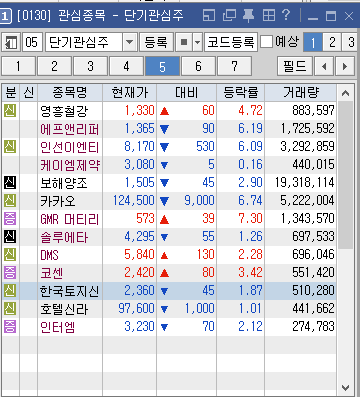The height and width of the screenshot is (397, 360).
Task: Sort by 등락률 column header
Action: pos(241,93)
